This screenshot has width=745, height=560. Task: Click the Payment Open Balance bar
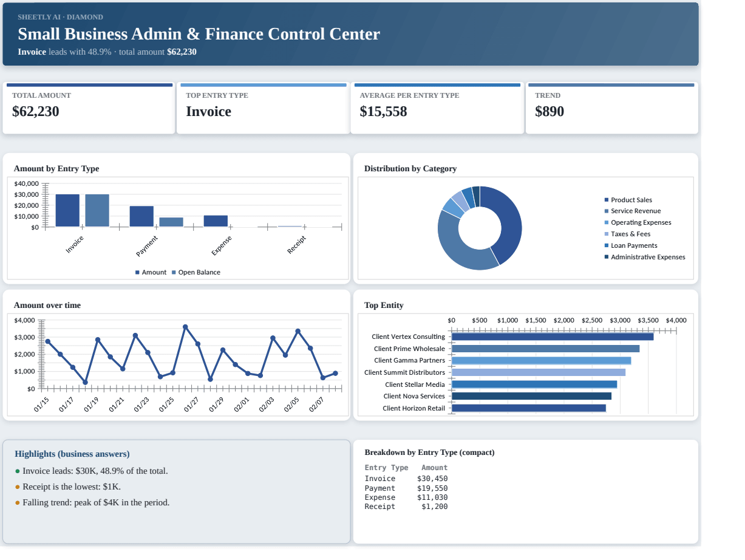(171, 222)
